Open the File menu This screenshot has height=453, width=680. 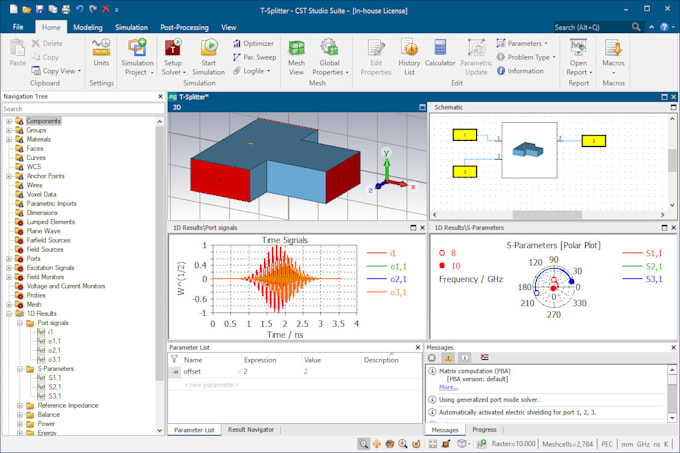18,27
